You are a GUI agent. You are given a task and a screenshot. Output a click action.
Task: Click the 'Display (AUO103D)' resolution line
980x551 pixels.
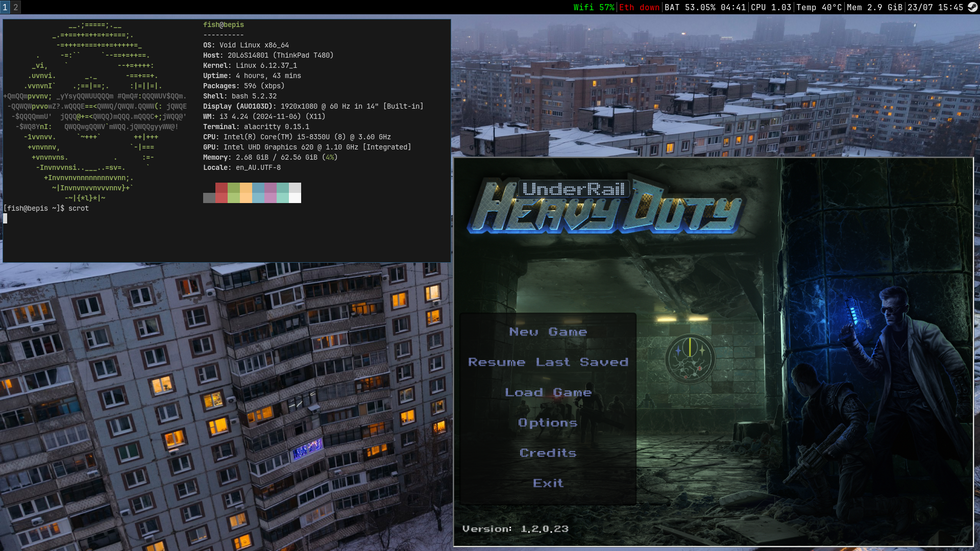pos(313,106)
